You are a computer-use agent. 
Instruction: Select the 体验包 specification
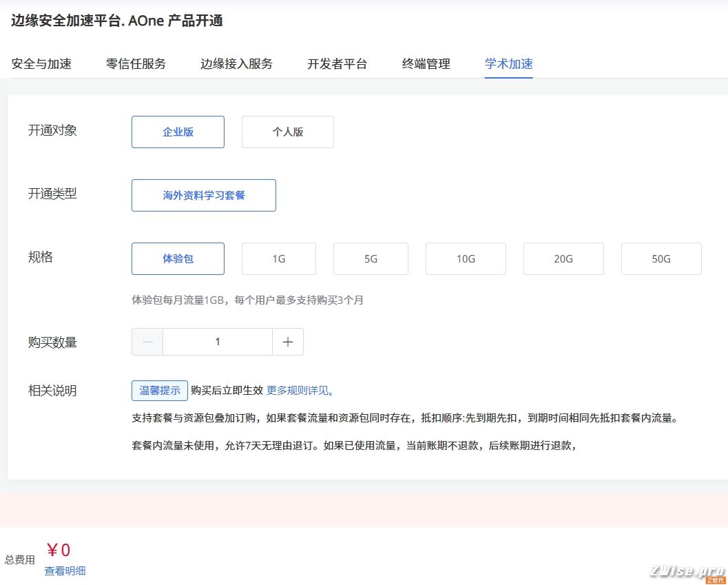[x=178, y=259]
